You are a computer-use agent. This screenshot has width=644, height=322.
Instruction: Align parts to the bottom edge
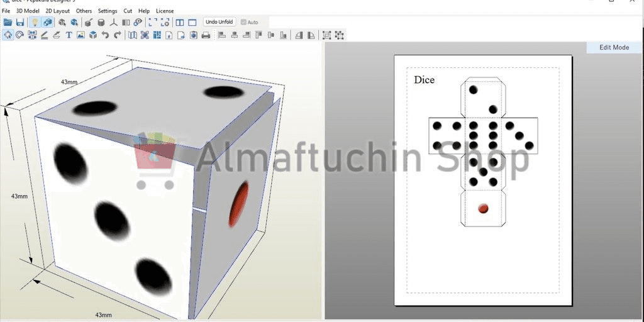click(x=283, y=35)
